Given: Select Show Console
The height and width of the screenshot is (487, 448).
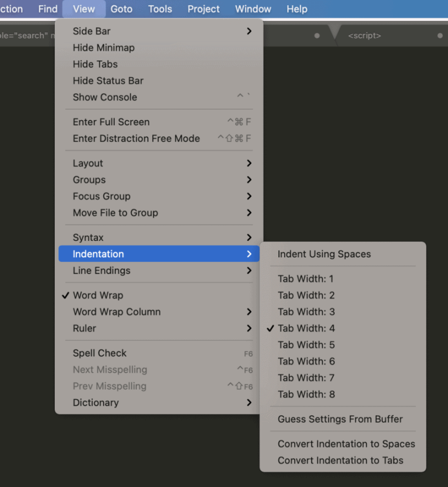Looking at the screenshot, I should pyautogui.click(x=105, y=97).
